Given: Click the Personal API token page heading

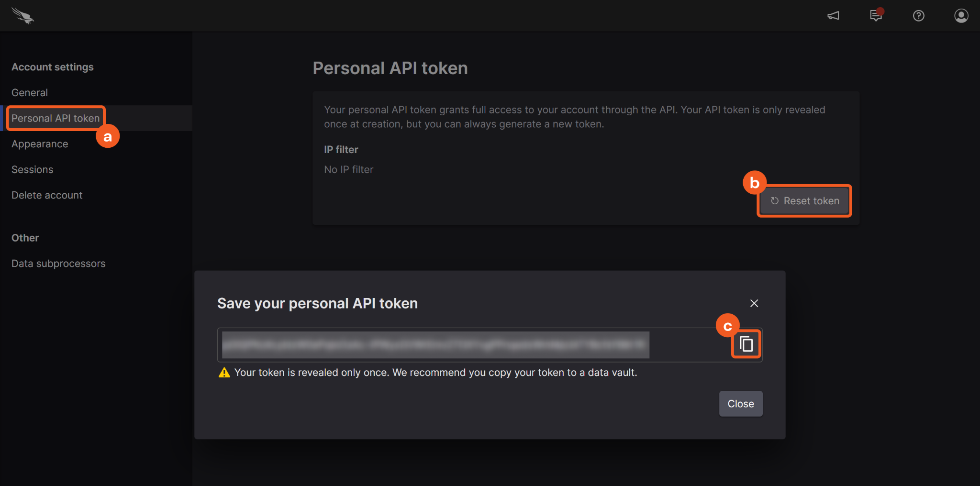Looking at the screenshot, I should tap(390, 68).
